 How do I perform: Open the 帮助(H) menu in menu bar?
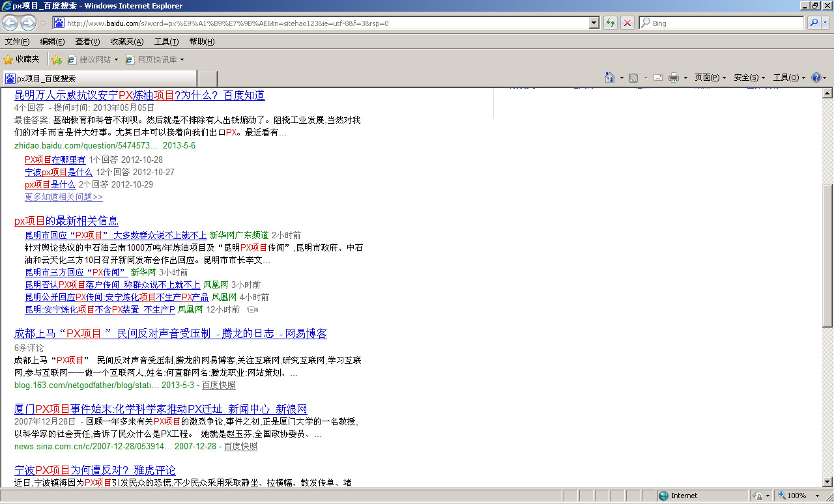click(x=201, y=42)
